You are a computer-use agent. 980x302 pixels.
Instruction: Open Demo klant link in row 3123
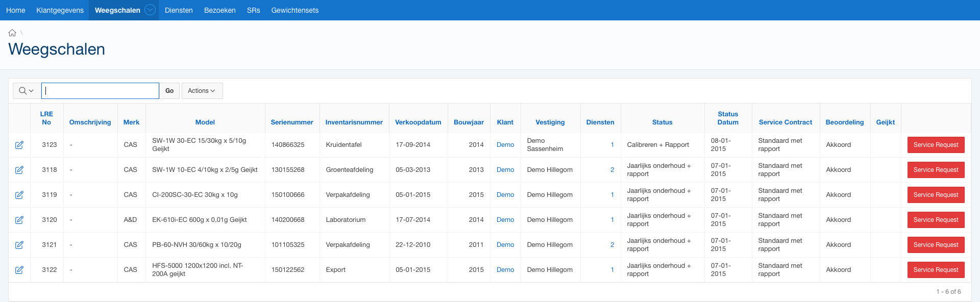pos(505,145)
